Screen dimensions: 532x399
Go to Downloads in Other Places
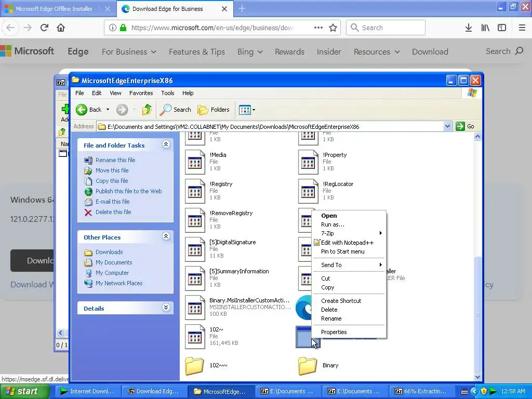pyautogui.click(x=109, y=252)
